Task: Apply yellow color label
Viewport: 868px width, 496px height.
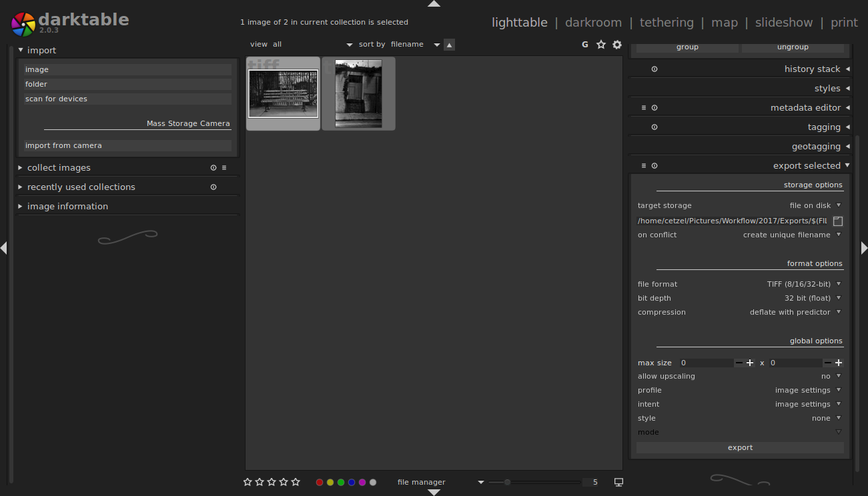Action: coord(330,482)
